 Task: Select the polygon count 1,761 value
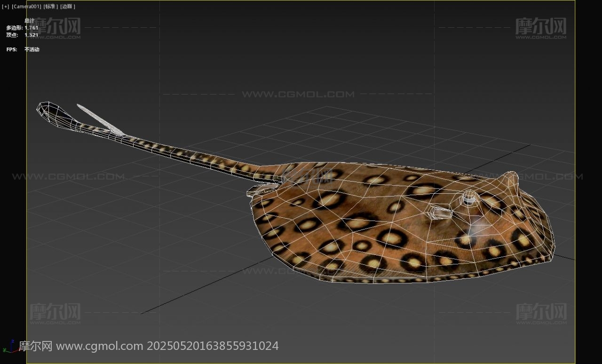tap(32, 28)
